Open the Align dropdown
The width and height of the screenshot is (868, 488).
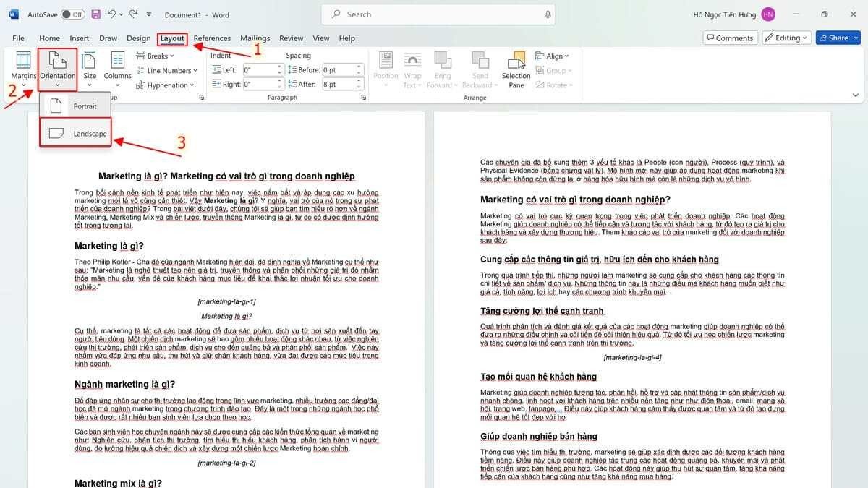coord(553,55)
